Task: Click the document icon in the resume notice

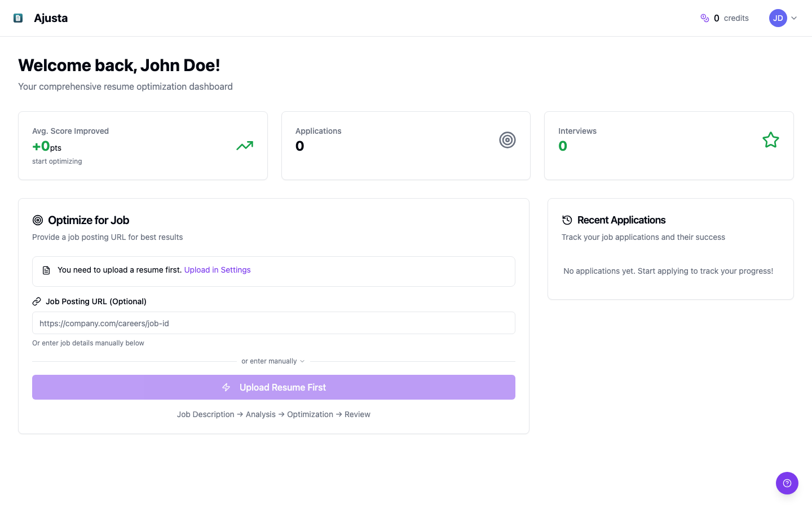Action: pos(46,270)
